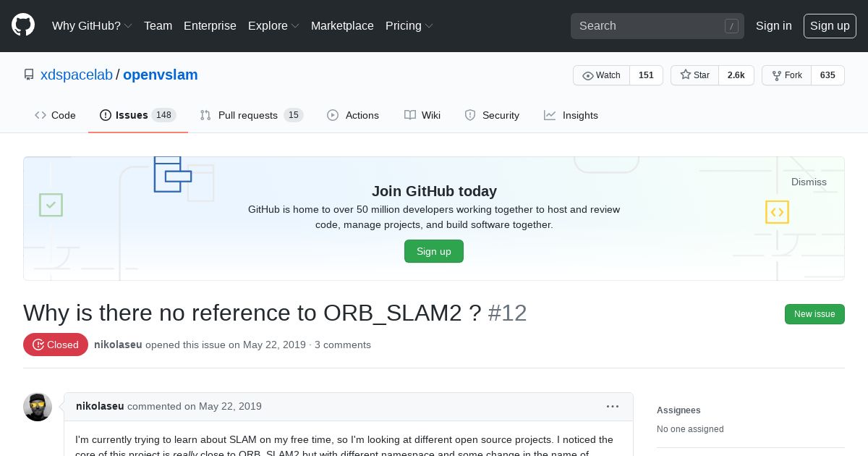Click the header Sign up button
Image resolution: width=868 pixels, height=456 pixels.
[830, 26]
